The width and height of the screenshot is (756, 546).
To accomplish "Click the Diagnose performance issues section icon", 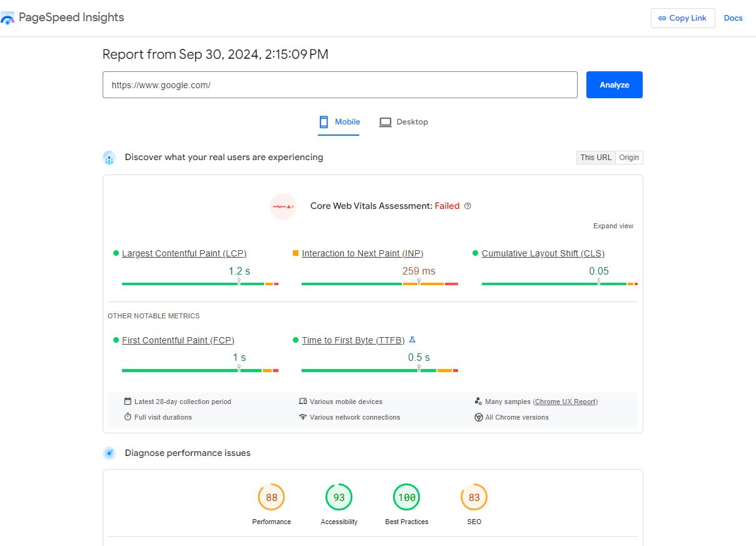I will (x=109, y=453).
